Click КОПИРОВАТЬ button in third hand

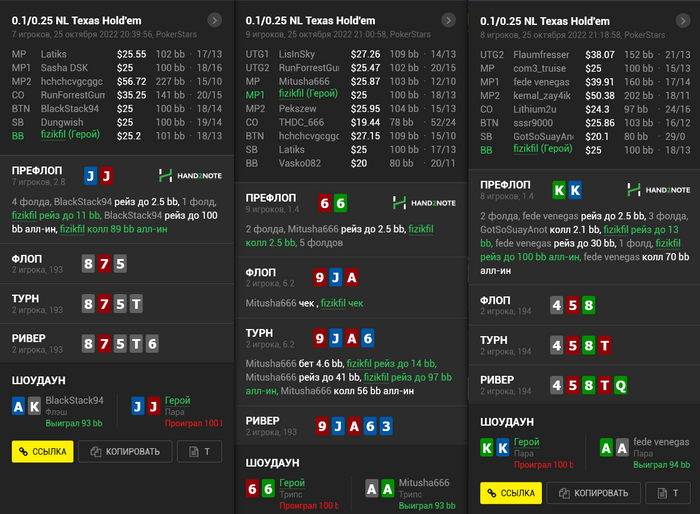[594, 493]
